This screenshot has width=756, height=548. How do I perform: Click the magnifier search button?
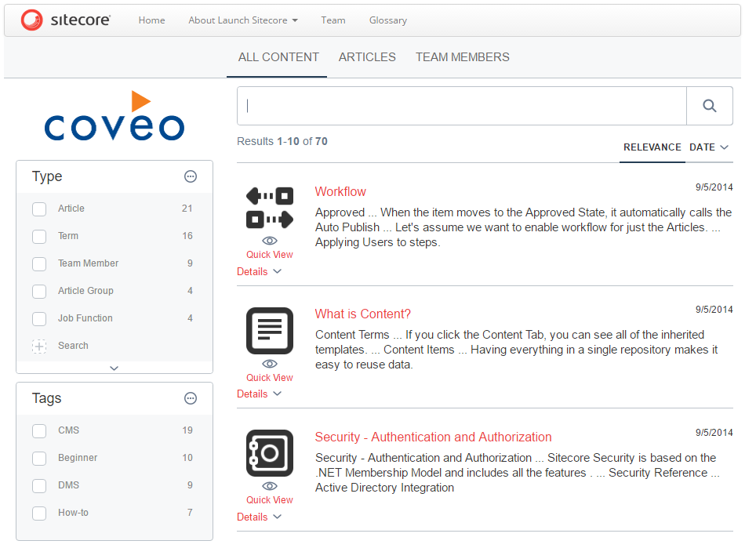[x=709, y=106]
